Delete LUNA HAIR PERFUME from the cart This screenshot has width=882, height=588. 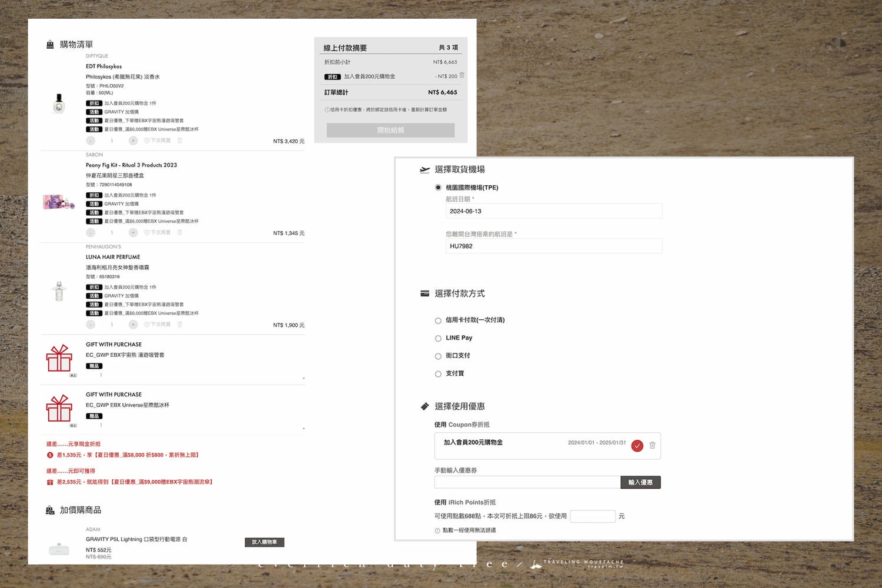(180, 324)
